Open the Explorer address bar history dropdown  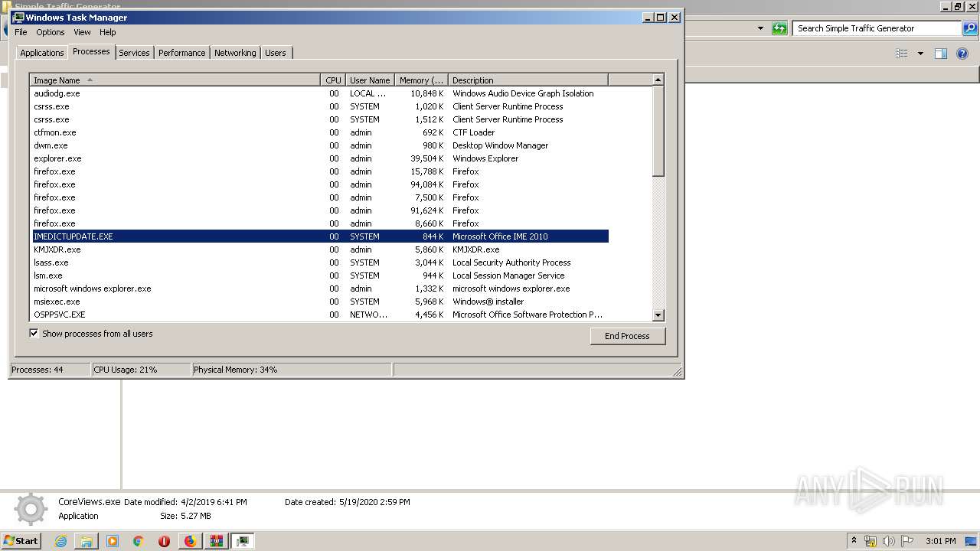760,28
